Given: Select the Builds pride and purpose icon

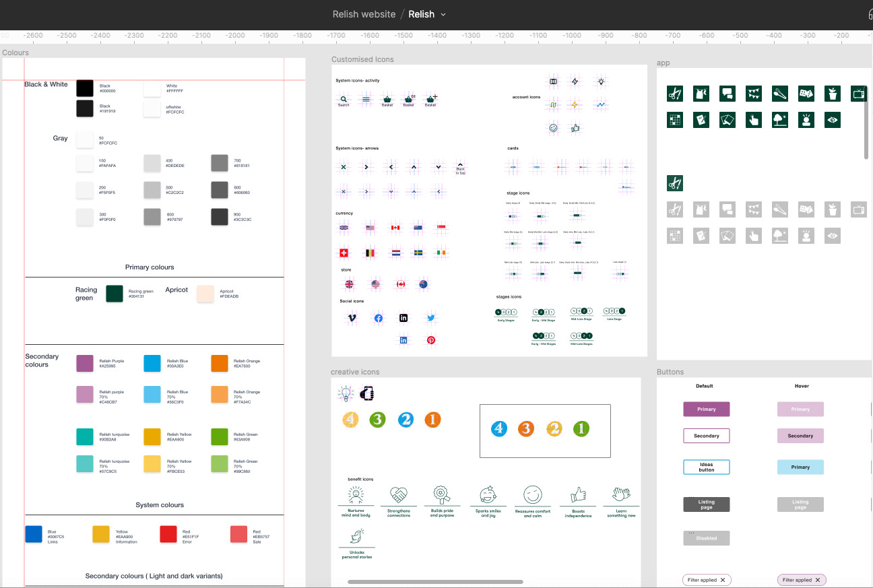Looking at the screenshot, I should 442,495.
